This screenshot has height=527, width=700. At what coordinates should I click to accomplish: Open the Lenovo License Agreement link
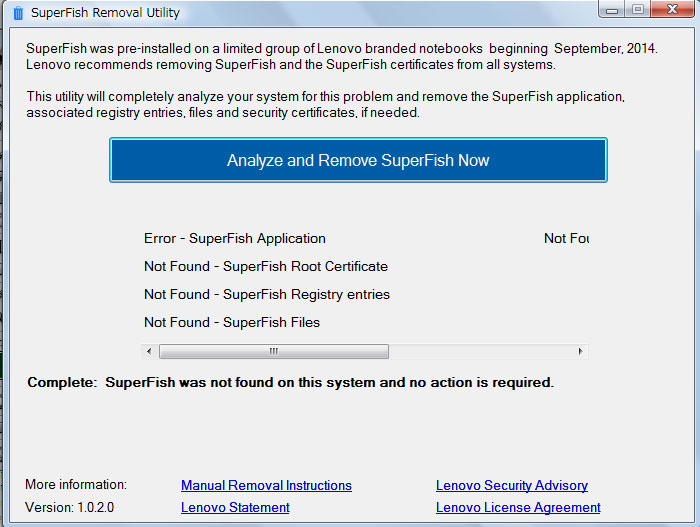pos(518,508)
